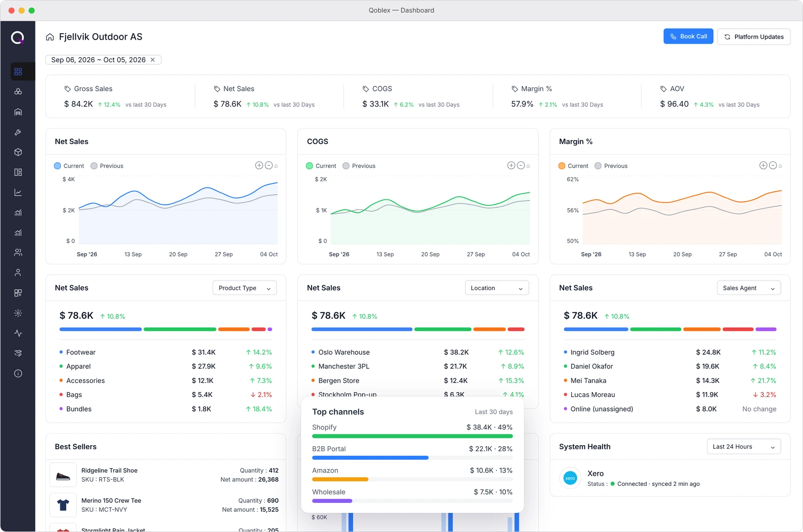The height and width of the screenshot is (532, 803).
Task: Open the group of users sidebar icon
Action: [18, 252]
